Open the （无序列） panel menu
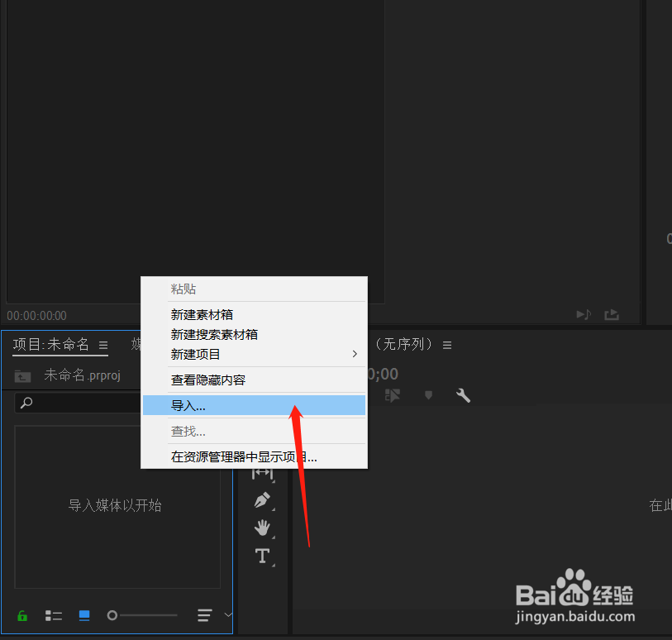The width and height of the screenshot is (672, 640). pos(447,346)
